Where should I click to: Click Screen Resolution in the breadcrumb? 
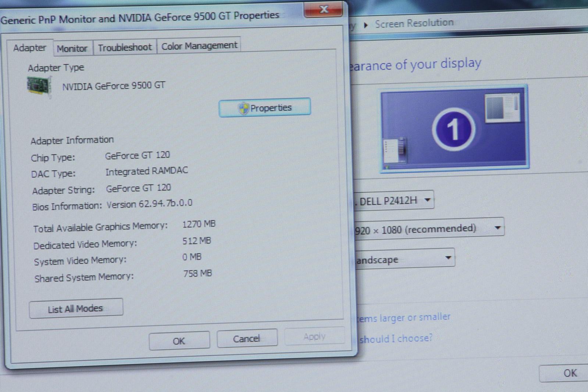click(414, 23)
